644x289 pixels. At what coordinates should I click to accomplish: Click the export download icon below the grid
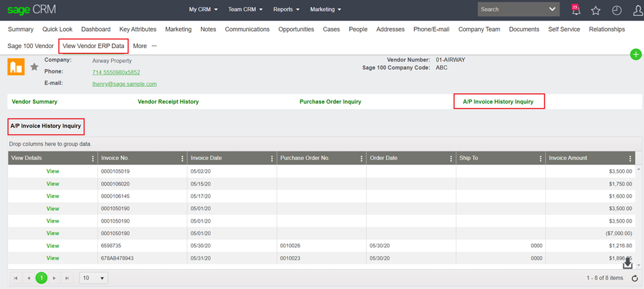pos(628,264)
